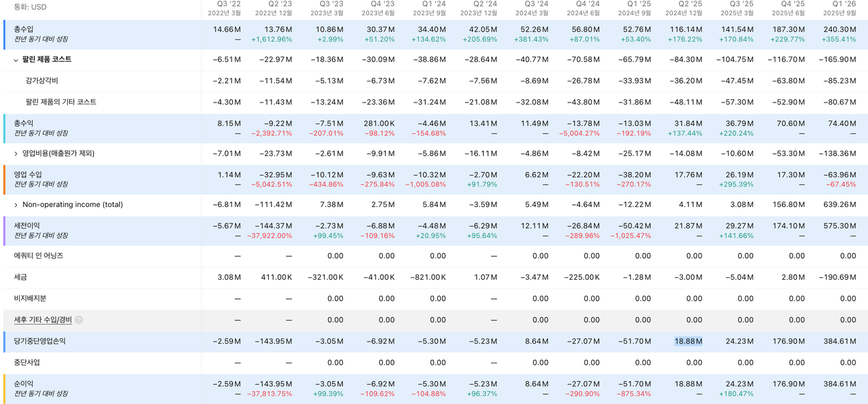This screenshot has width=868, height=404.
Task: Click the help icon beside 세후 기타 수입/경비
Action: 79,320
